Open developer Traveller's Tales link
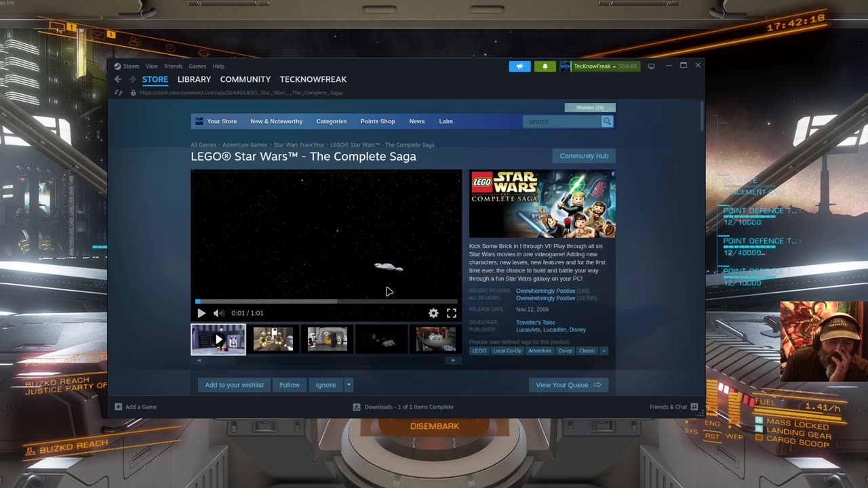 [x=535, y=323]
